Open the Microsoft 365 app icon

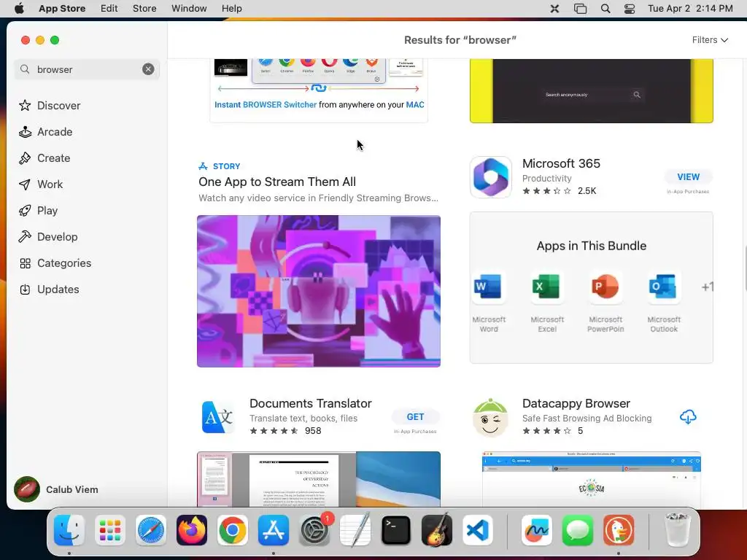coord(491,177)
